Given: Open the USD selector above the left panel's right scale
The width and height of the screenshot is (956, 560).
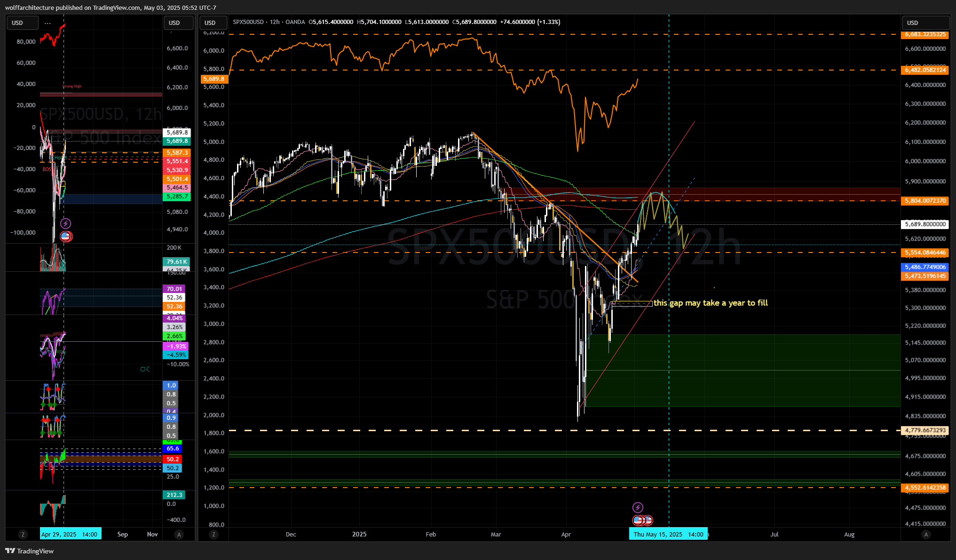Looking at the screenshot, I should coord(178,23).
